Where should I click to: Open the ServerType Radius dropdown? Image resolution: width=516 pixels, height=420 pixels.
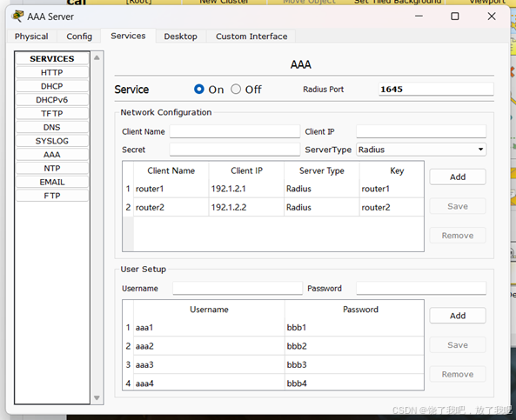(421, 150)
